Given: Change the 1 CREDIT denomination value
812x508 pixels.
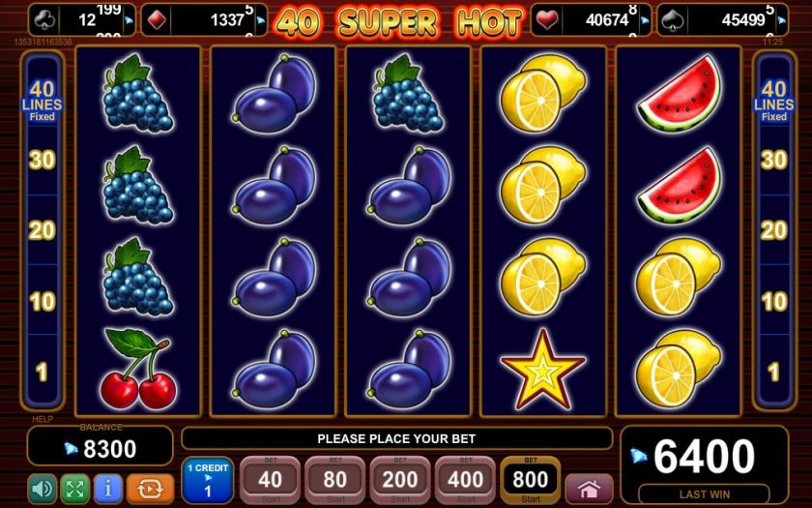Looking at the screenshot, I should pyautogui.click(x=208, y=480).
